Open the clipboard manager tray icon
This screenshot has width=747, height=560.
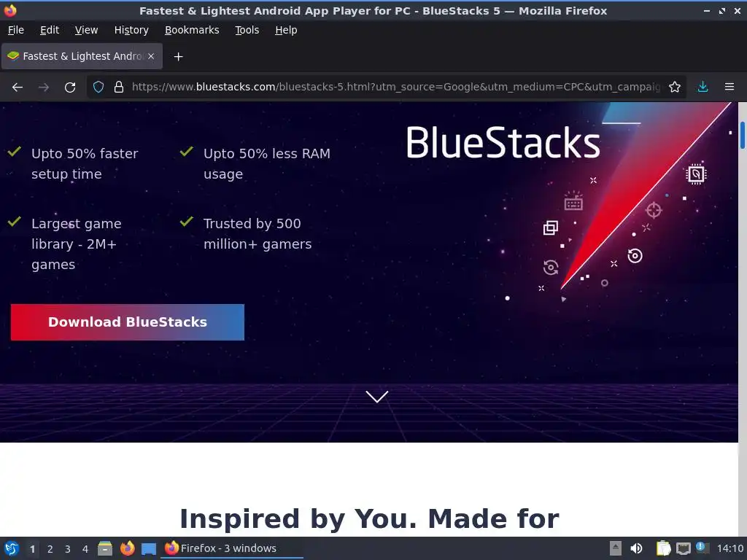663,548
